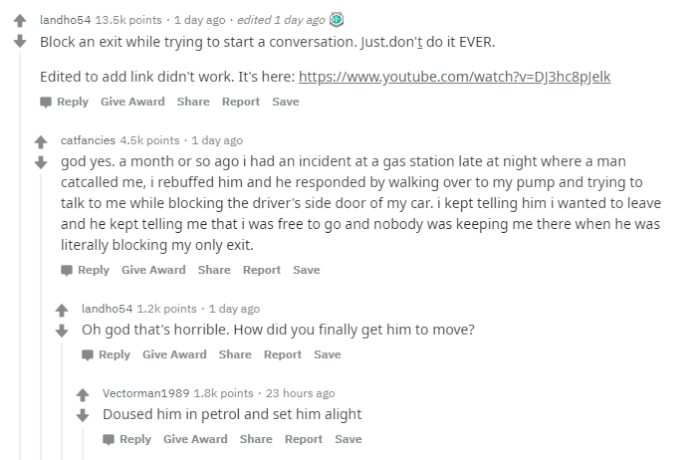
Task: Open the YouTube link in landho54's comment
Action: (453, 76)
